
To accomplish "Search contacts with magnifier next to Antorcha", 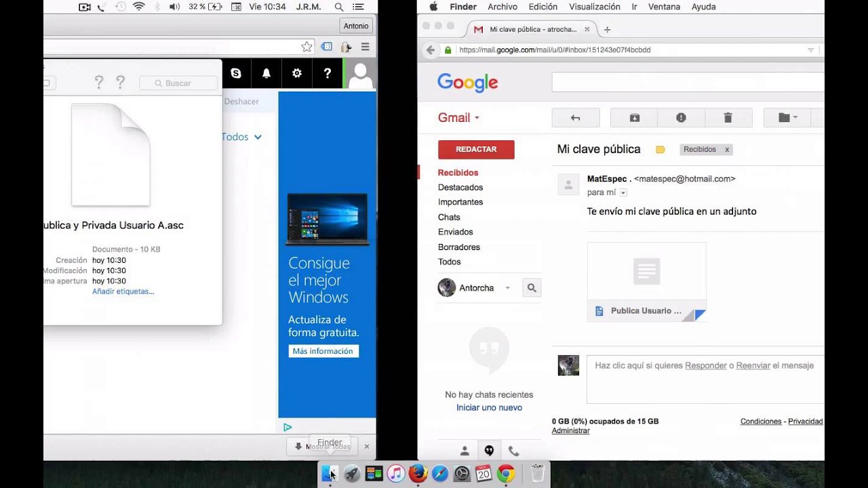I will (x=532, y=288).
